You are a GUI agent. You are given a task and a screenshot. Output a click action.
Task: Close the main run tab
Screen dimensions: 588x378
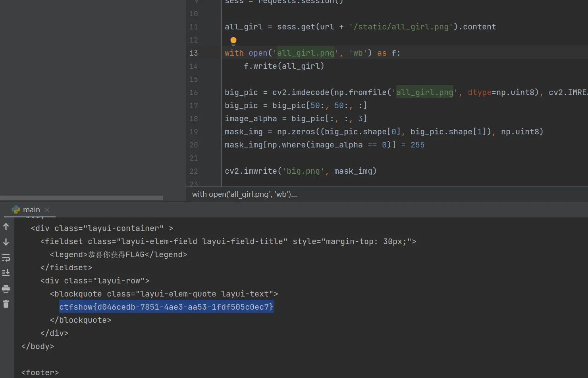[x=47, y=209]
